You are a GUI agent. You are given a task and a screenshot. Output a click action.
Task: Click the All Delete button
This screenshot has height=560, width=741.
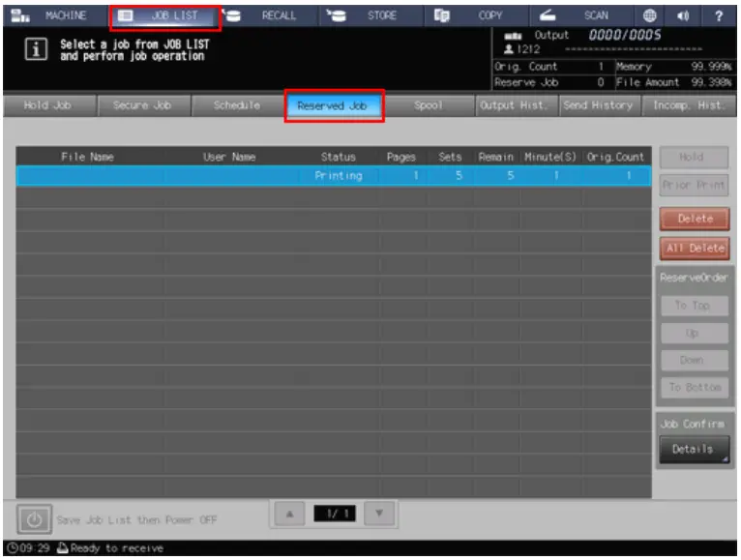(x=695, y=249)
